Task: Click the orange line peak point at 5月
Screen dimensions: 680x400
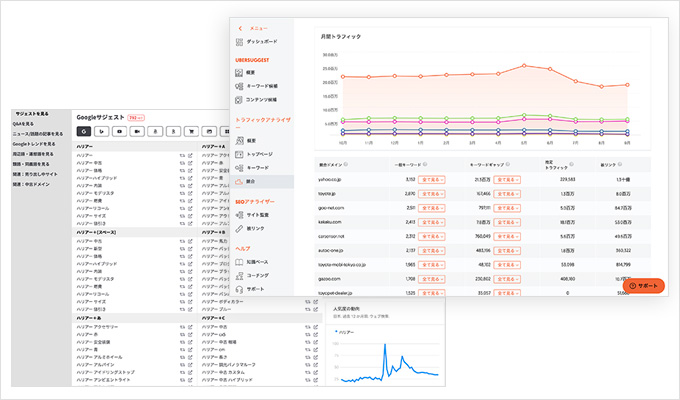Action: (524, 66)
